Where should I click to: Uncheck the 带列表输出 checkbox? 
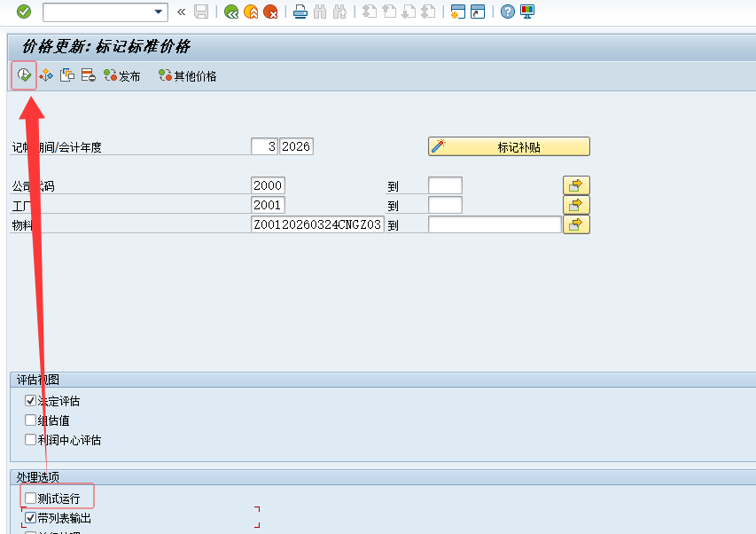click(x=32, y=517)
